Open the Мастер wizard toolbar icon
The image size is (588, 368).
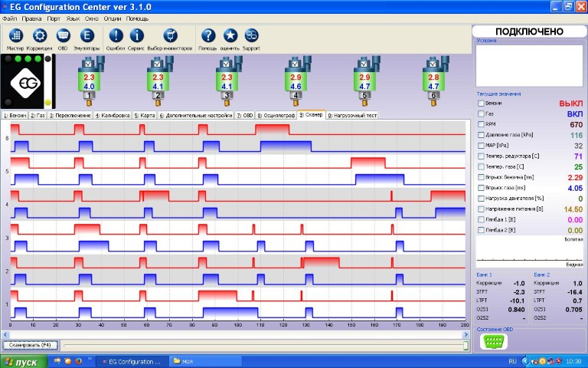15,35
